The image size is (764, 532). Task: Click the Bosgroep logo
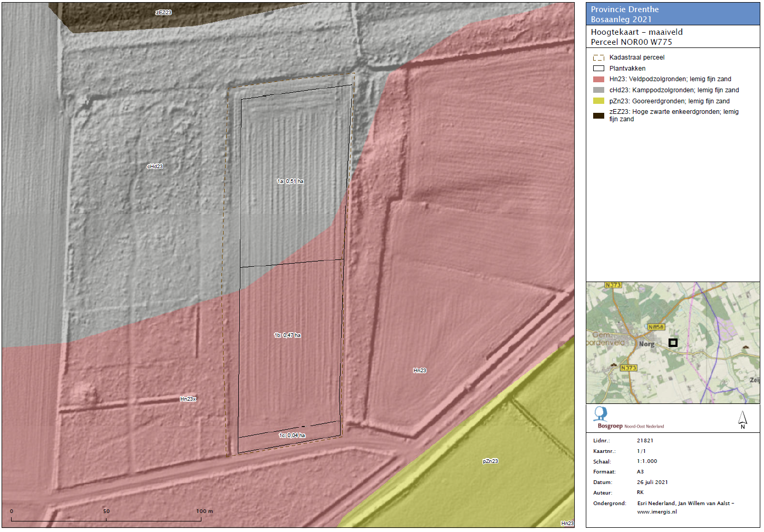(628, 418)
